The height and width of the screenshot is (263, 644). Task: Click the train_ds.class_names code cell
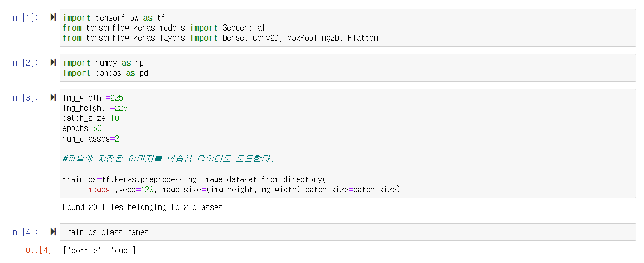(347, 232)
